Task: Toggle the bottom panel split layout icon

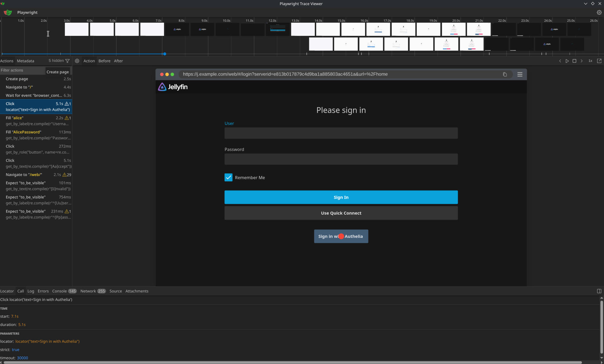Action: [x=599, y=291]
